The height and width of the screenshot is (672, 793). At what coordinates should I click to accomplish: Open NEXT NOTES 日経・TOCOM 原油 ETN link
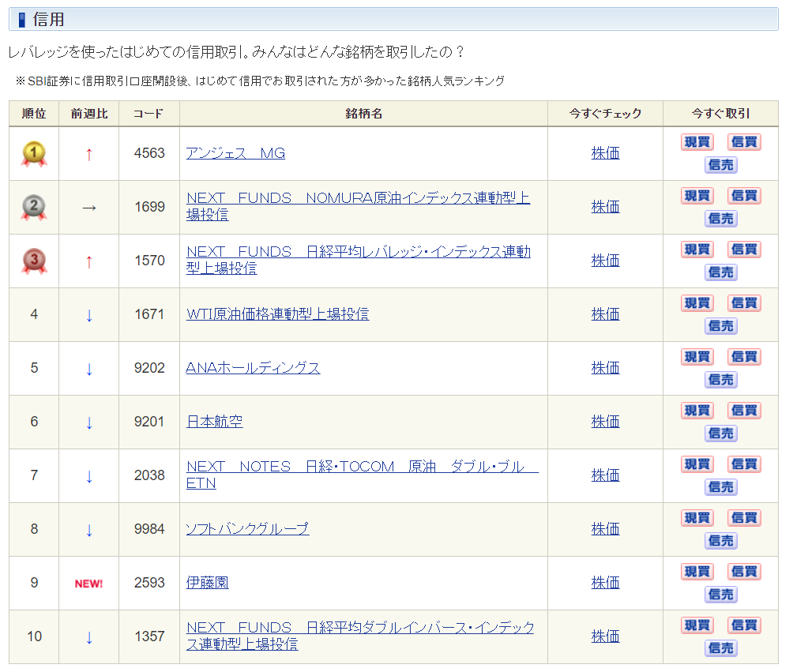click(x=362, y=475)
